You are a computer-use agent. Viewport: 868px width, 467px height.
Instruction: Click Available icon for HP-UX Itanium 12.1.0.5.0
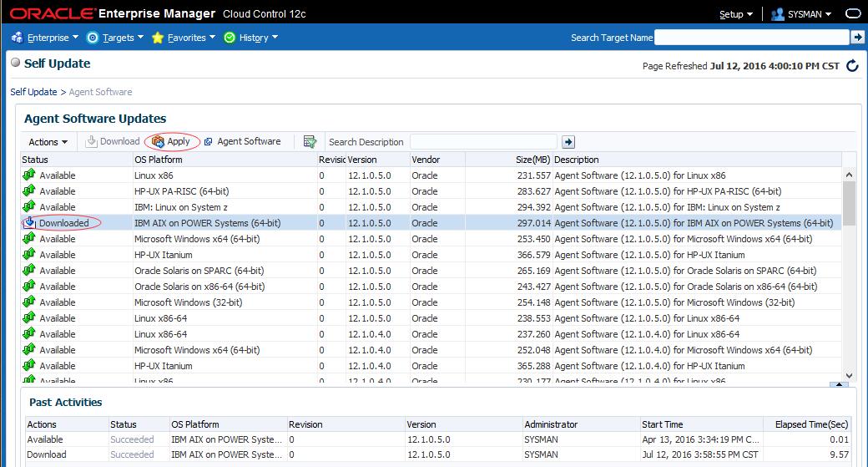coord(28,254)
